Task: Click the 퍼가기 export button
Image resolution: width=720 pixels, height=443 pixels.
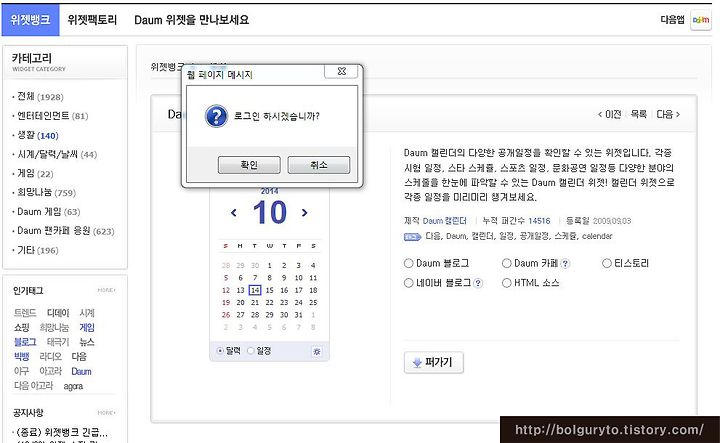Action: click(434, 363)
